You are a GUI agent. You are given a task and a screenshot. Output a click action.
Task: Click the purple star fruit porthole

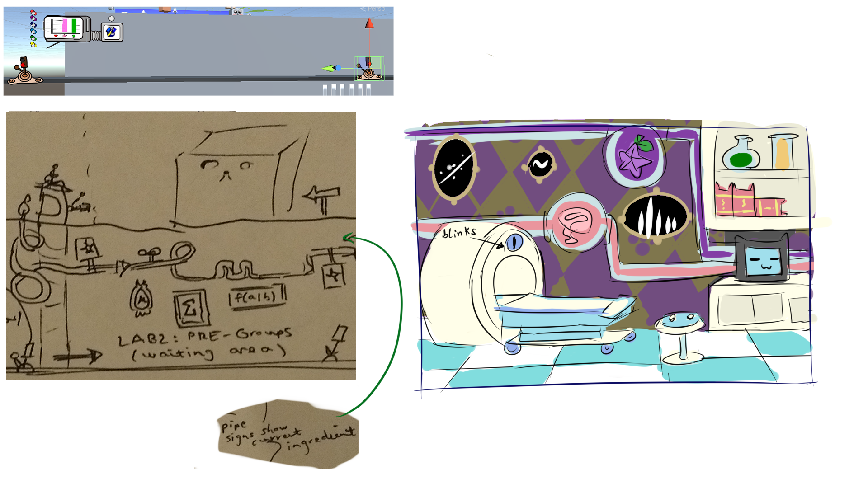tap(635, 157)
